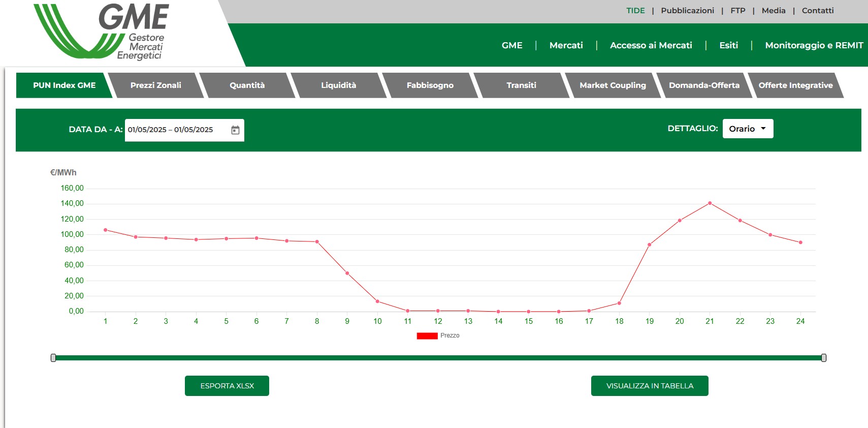Open the Offerte Integrative tab

point(795,85)
